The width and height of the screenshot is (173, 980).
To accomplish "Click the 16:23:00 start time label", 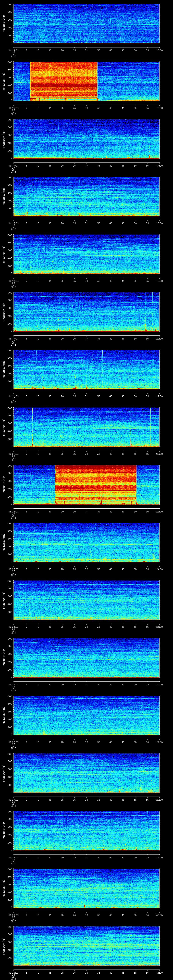I will click(x=13, y=569).
